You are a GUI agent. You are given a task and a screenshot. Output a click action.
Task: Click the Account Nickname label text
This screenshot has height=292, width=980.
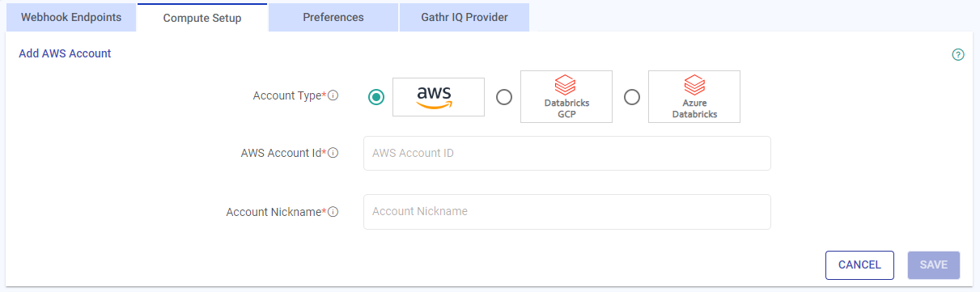coord(274,212)
